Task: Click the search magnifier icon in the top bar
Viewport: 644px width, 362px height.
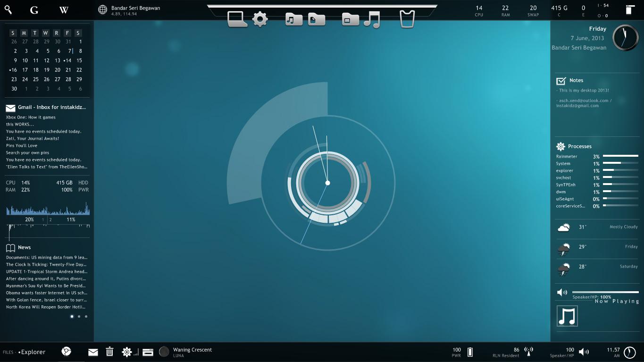Action: (8, 10)
